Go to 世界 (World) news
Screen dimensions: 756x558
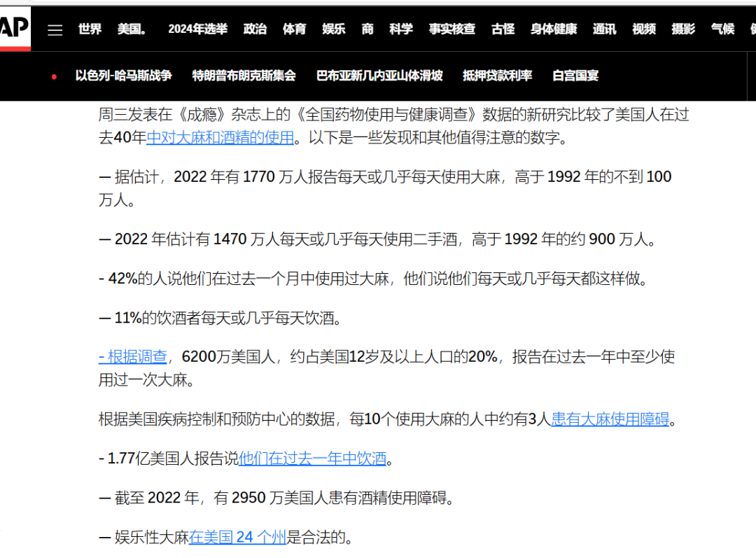point(90,29)
